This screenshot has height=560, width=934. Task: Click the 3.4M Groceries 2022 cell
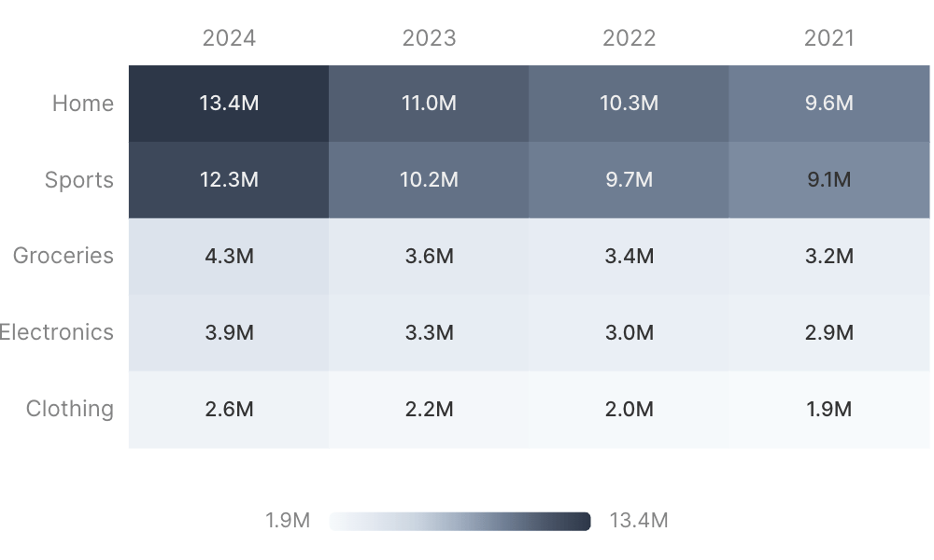coord(629,257)
